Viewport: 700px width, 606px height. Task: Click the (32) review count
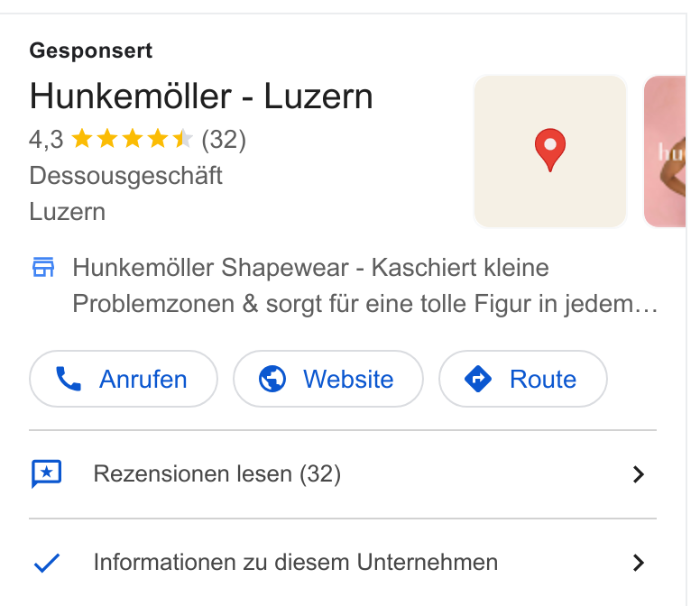click(224, 140)
